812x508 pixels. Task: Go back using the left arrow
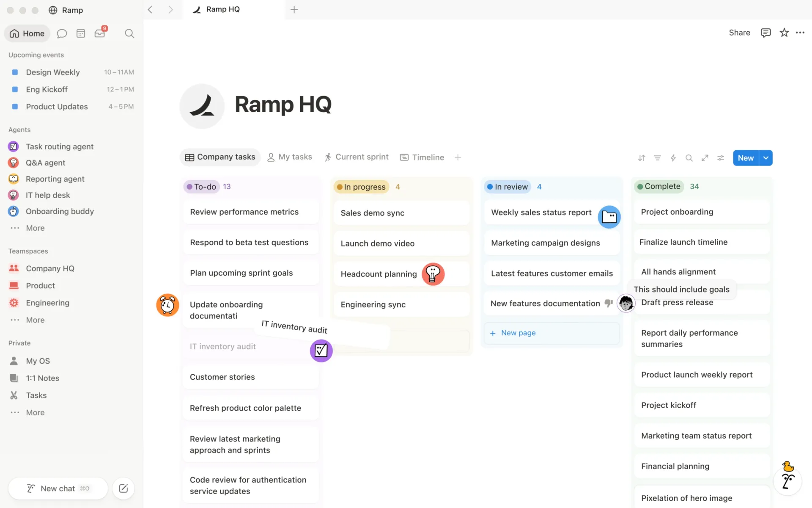pos(150,9)
